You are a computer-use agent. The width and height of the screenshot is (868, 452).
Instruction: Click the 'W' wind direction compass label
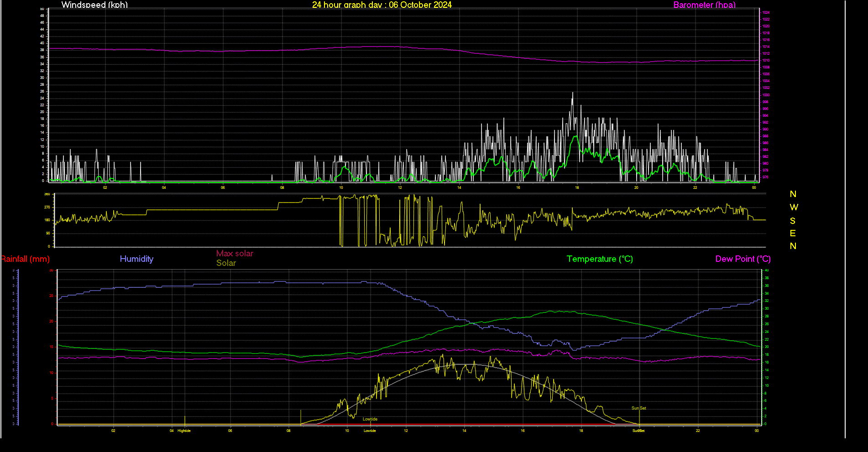[x=794, y=207]
